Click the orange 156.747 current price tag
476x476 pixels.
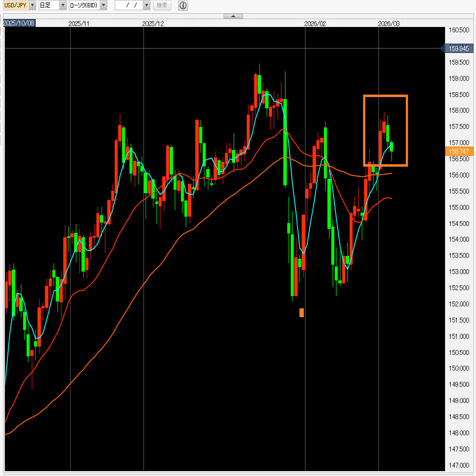point(458,151)
